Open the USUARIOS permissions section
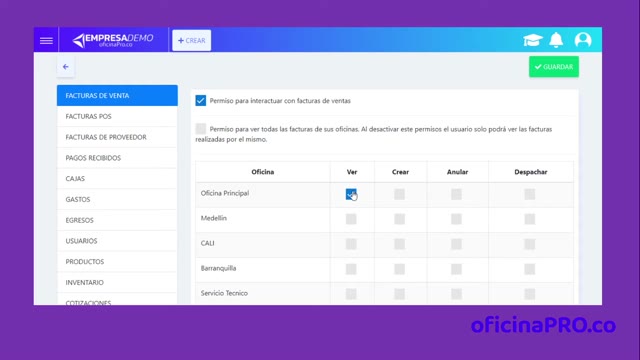Image resolution: width=640 pixels, height=360 pixels. coord(117,241)
